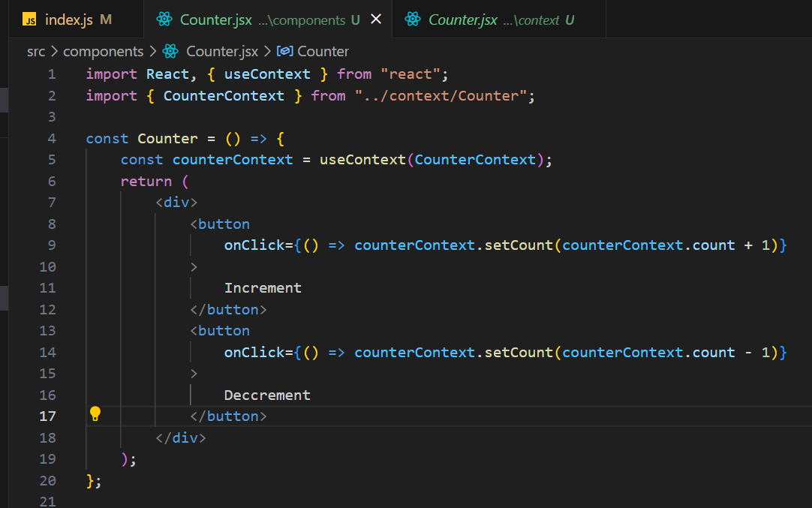Screen dimensions: 812x508
Task: Click onClick attribute on line 14
Action: [254, 353]
